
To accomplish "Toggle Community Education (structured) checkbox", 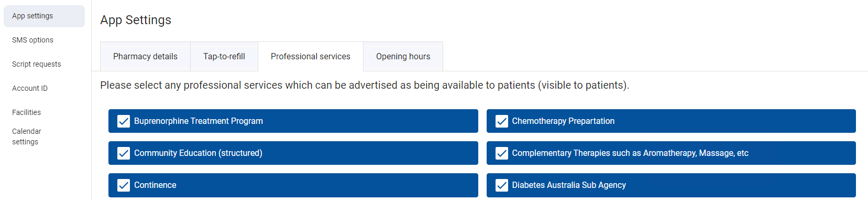I will point(124,153).
